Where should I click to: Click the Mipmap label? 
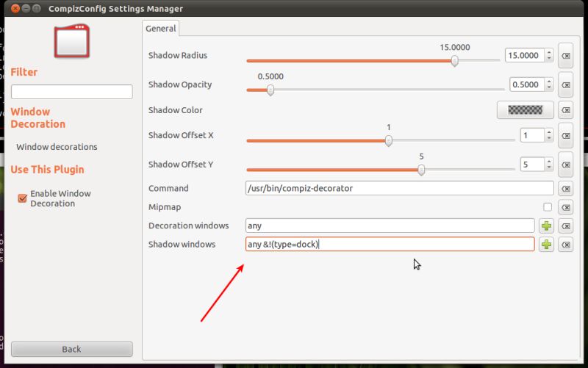click(165, 207)
